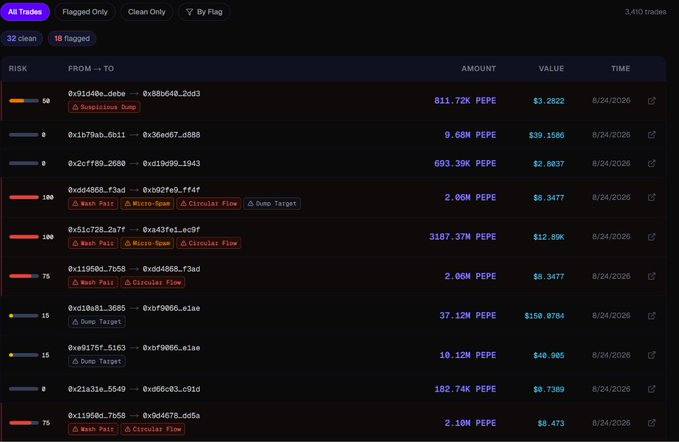Click recipient address 0x9d4678…dd5a
The height and width of the screenshot is (442, 679).
pyautogui.click(x=171, y=416)
